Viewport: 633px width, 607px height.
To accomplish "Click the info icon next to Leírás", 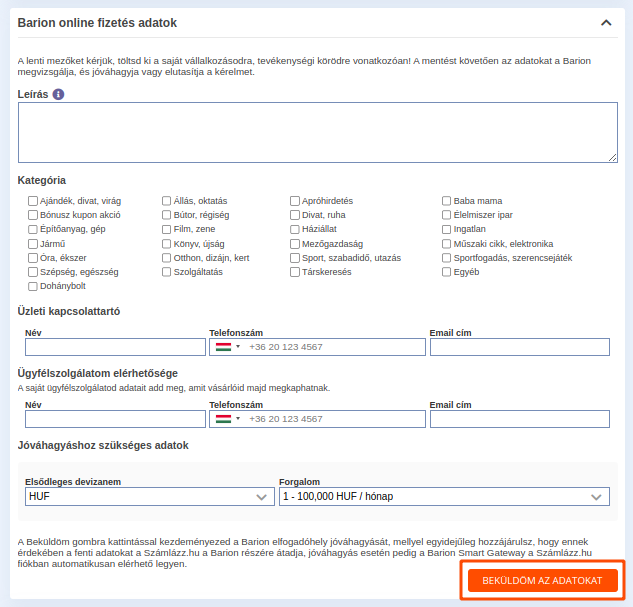I will (59, 94).
